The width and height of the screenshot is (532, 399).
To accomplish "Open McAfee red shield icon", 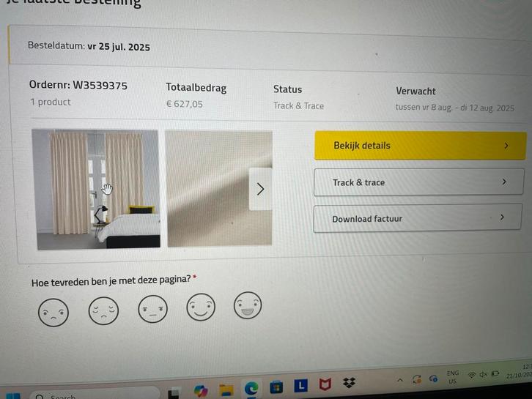I will tap(325, 384).
